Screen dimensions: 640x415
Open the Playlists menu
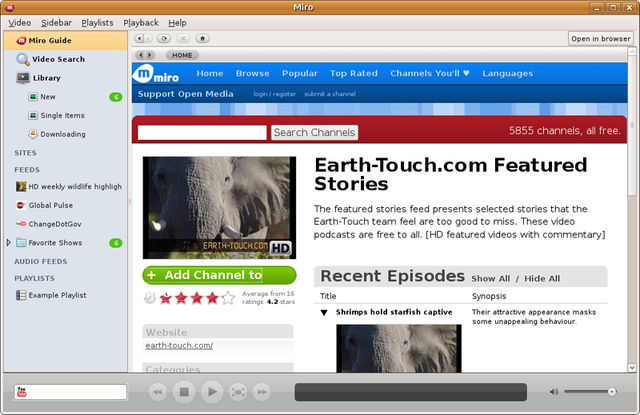click(97, 23)
